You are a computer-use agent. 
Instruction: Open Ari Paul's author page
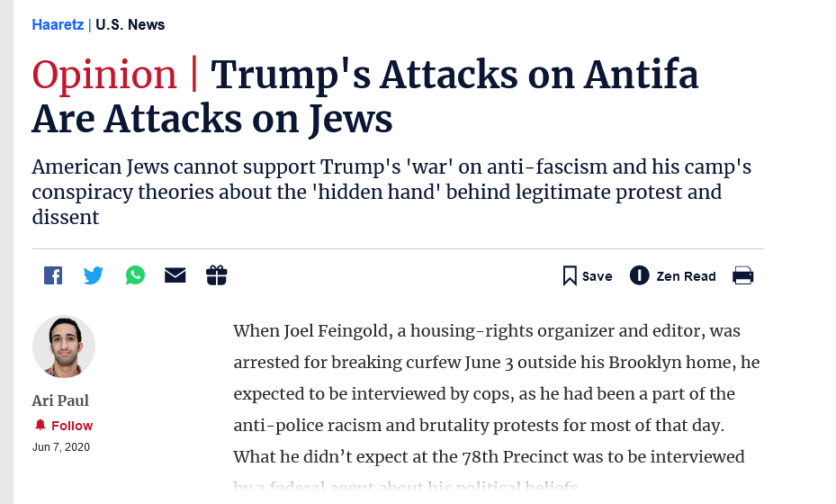[x=60, y=400]
